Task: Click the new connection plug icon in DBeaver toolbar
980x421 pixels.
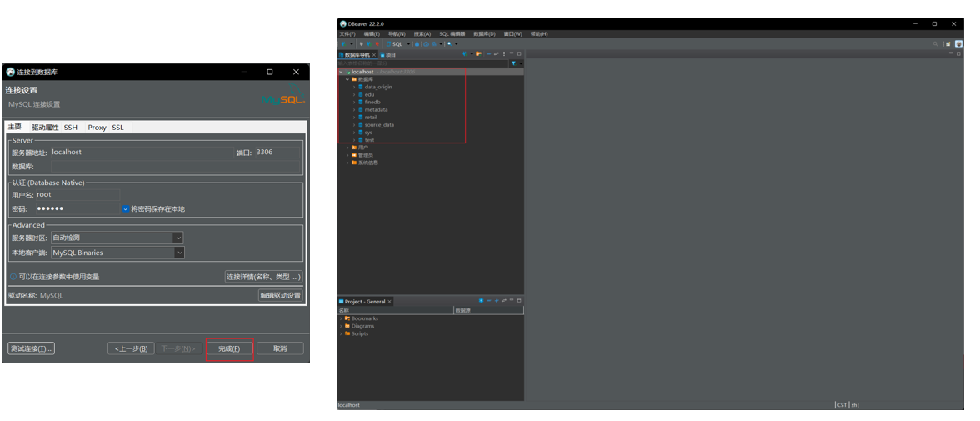Action: pos(343,44)
